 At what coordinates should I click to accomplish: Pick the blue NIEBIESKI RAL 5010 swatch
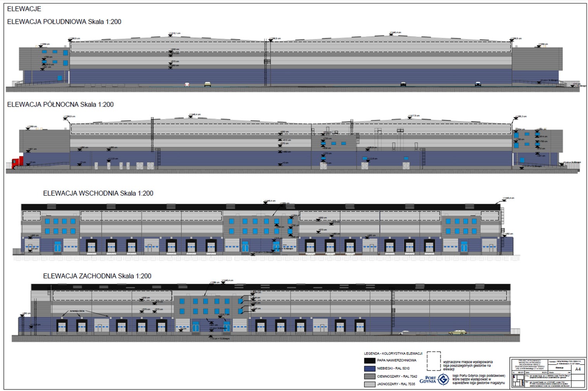(370, 369)
